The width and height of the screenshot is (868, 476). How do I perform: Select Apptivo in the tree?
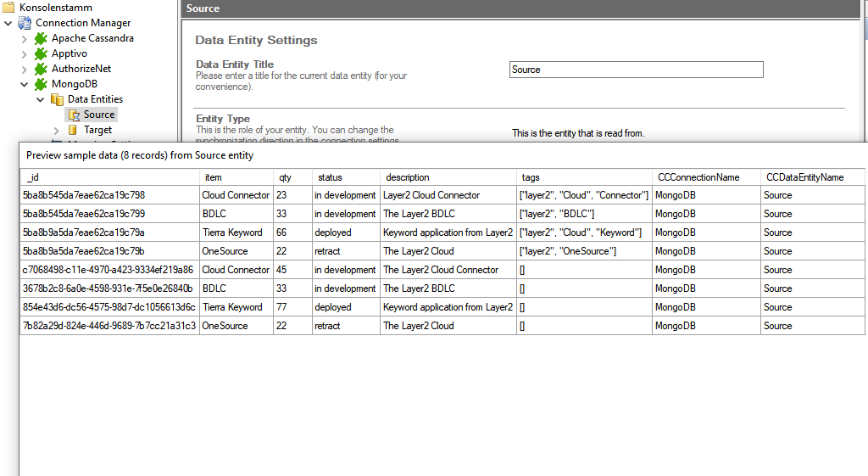(x=70, y=53)
